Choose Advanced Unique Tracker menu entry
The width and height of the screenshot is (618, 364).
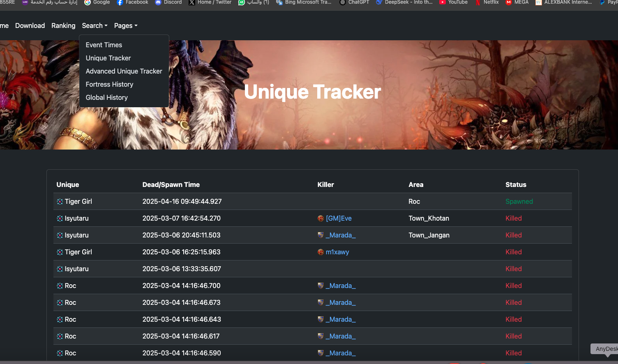tap(124, 71)
